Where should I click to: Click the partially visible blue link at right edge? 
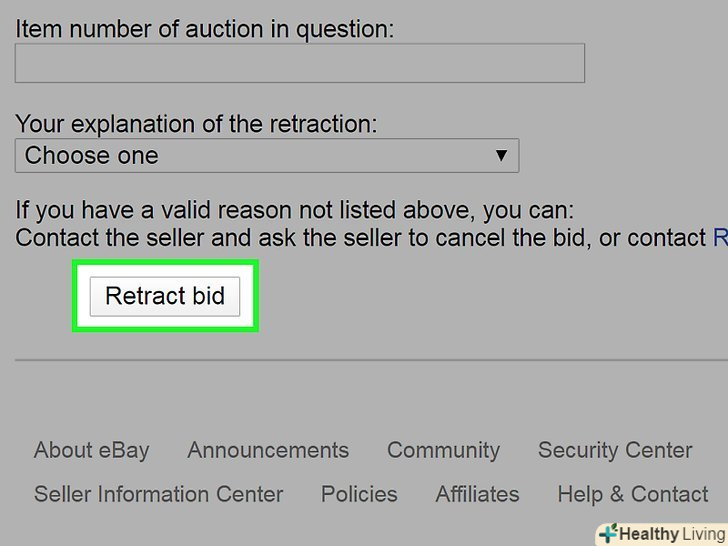click(x=719, y=238)
